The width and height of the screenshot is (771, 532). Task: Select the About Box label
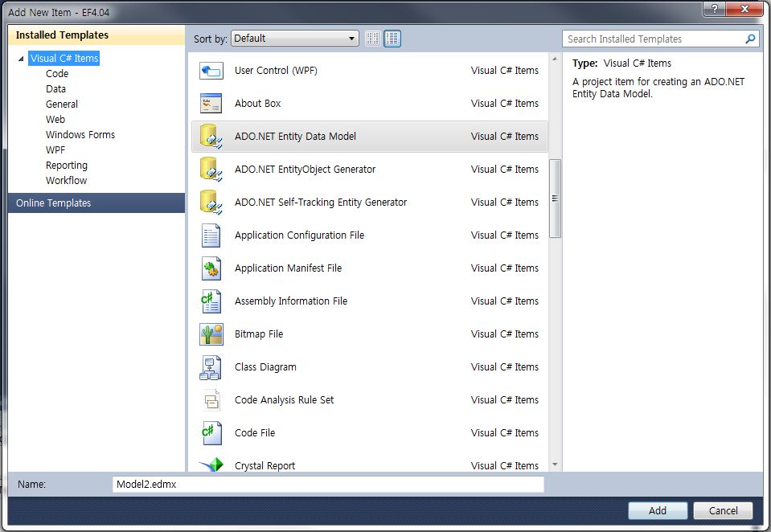257,104
